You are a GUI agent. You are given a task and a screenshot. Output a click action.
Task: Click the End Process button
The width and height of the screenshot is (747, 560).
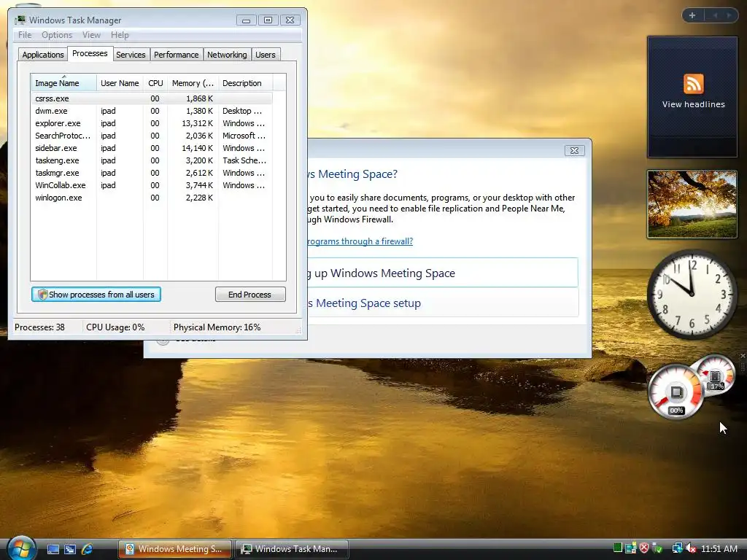250,295
